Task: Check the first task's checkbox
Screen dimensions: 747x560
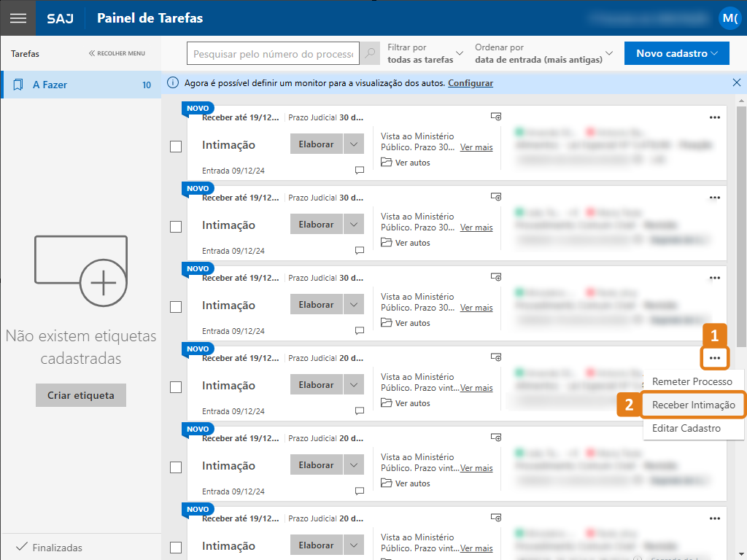Action: pos(176,147)
